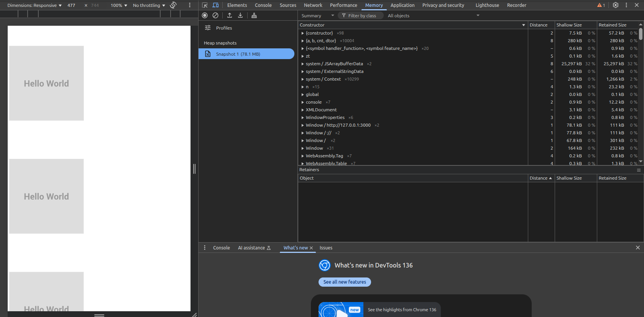The width and height of the screenshot is (644, 317).
Task: Click the viewport bottom resize handle
Action: pyautogui.click(x=99, y=315)
